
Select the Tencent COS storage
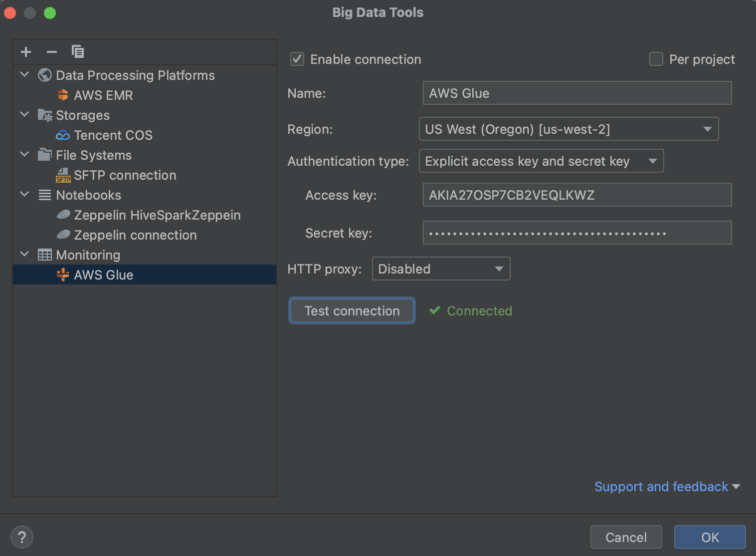(113, 135)
